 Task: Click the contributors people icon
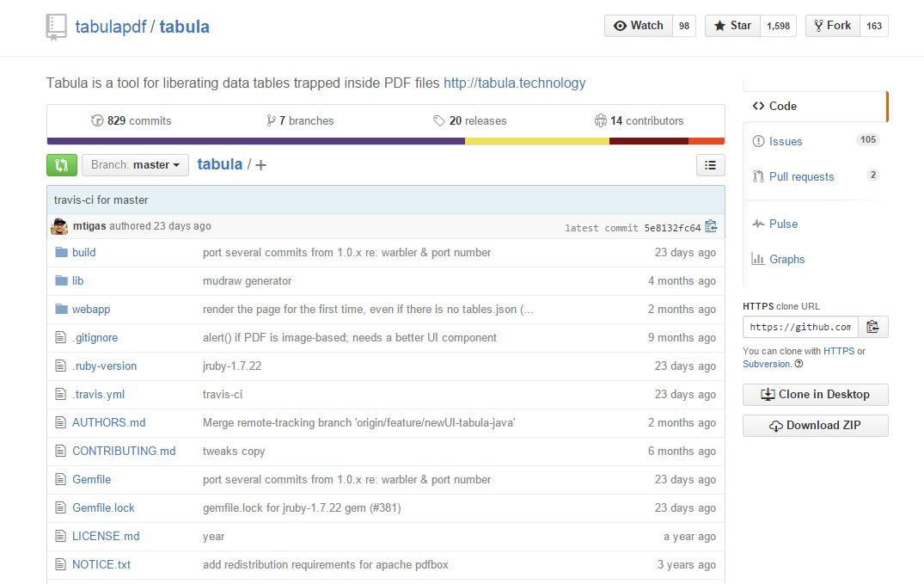601,121
